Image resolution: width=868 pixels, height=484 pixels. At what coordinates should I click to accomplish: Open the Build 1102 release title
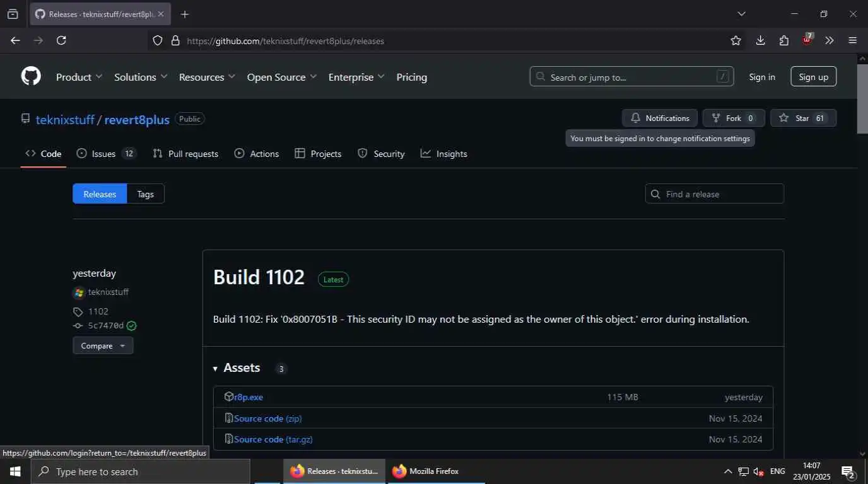pyautogui.click(x=259, y=277)
